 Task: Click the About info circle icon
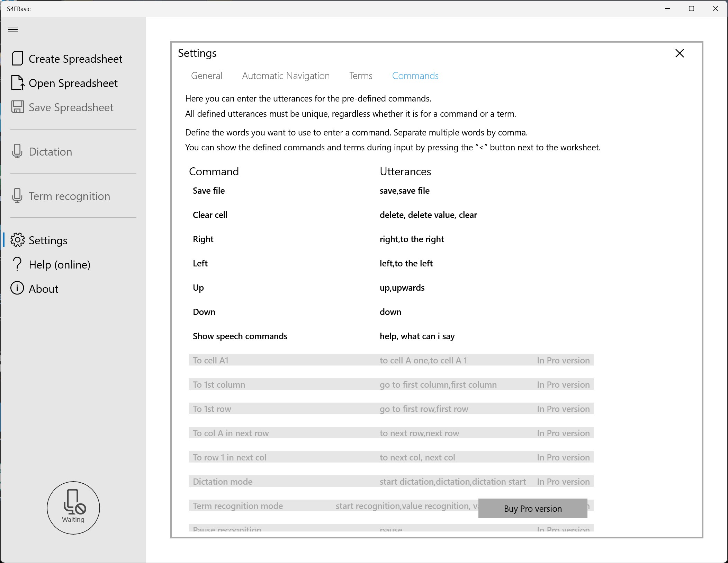[x=17, y=288]
